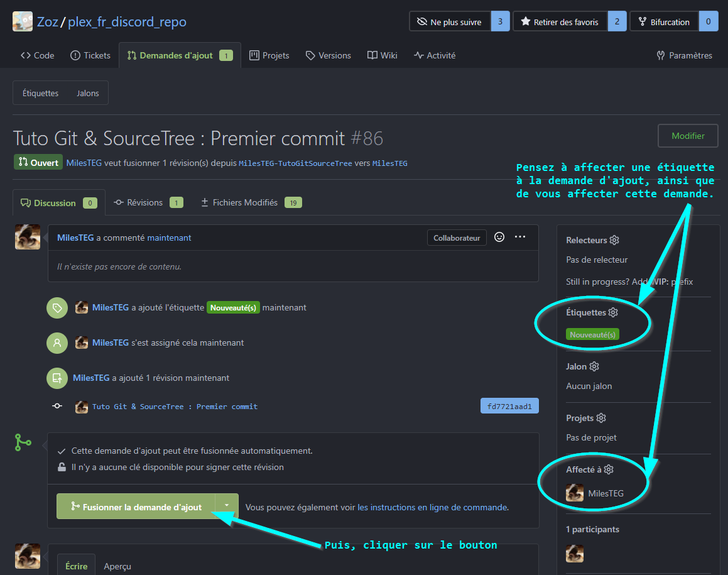Add a reaction with the smiley icon
The width and height of the screenshot is (728, 575).
point(499,237)
